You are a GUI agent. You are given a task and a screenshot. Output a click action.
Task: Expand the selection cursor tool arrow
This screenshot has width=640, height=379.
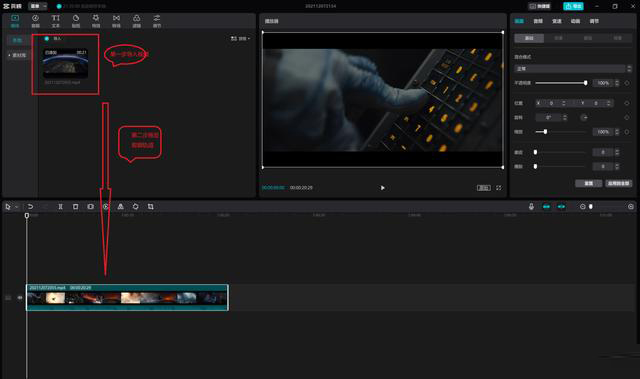coord(16,207)
